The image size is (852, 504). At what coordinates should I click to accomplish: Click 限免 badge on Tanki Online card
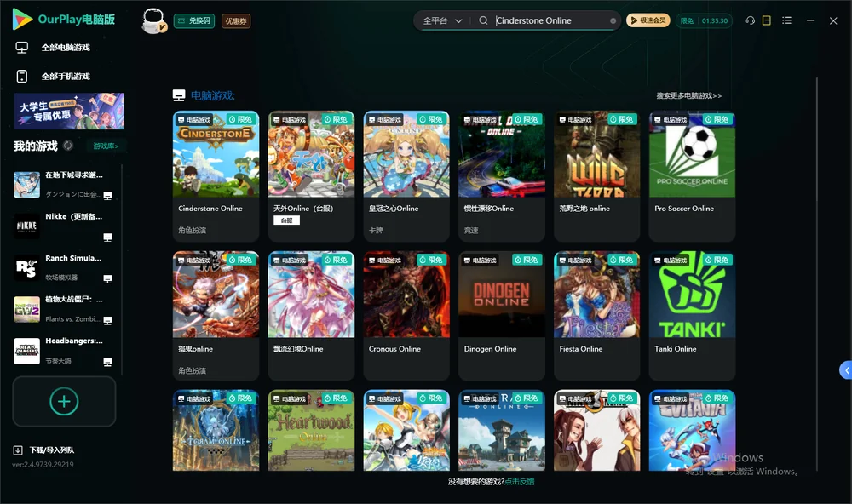coord(717,260)
